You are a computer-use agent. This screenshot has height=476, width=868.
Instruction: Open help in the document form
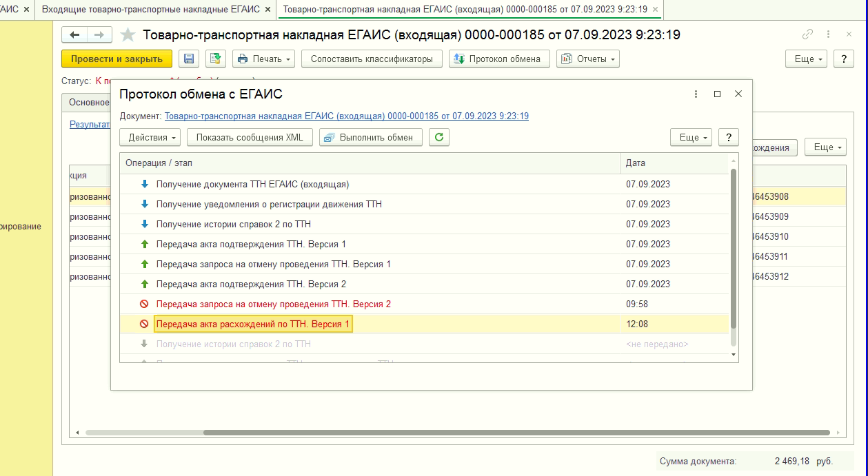[844, 59]
